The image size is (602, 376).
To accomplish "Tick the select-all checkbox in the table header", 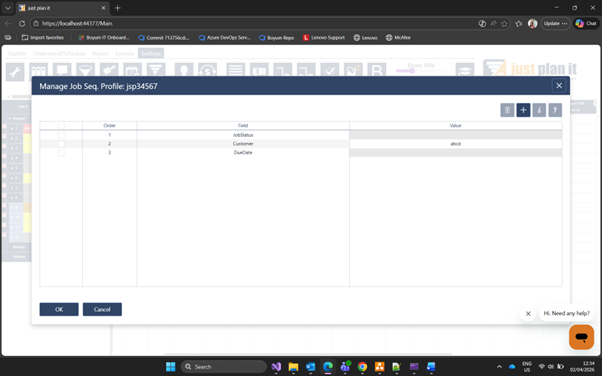I will click(61, 126).
